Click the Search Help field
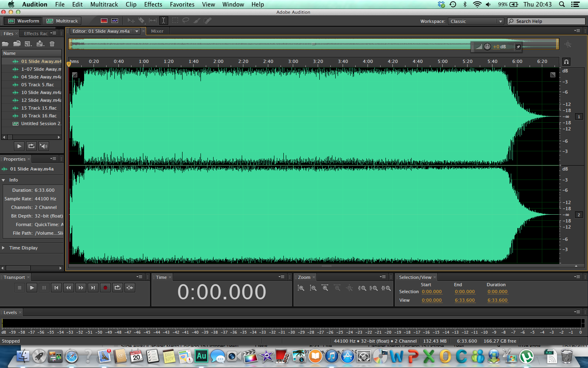Image resolution: width=588 pixels, height=368 pixels. [x=546, y=21]
